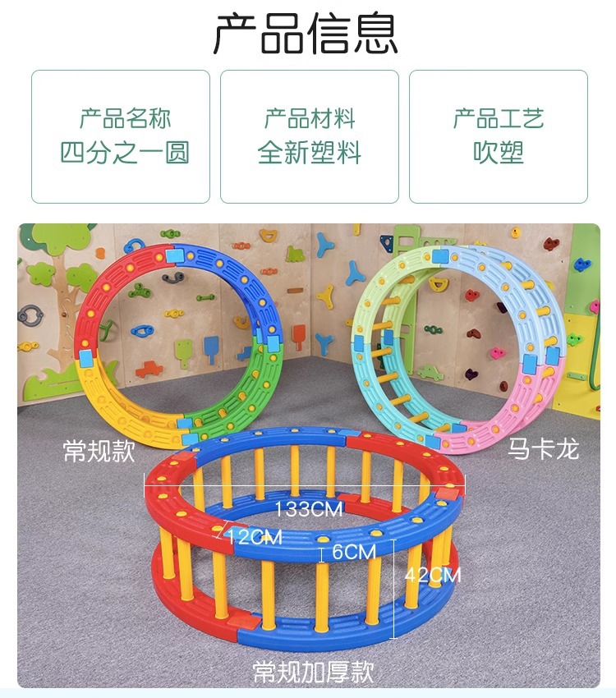Screen dimensions: 616x698
Task: Click the 产品信息 heading
Action: (306, 34)
